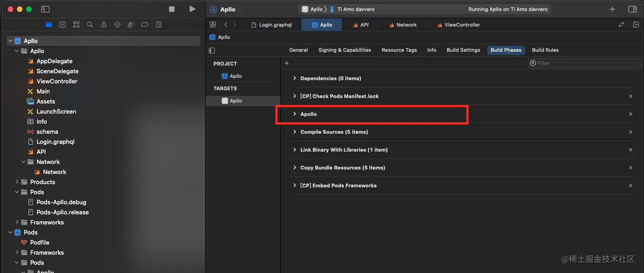Expand the Check Pods Manifest.lock phase
The width and height of the screenshot is (644, 273).
[295, 96]
